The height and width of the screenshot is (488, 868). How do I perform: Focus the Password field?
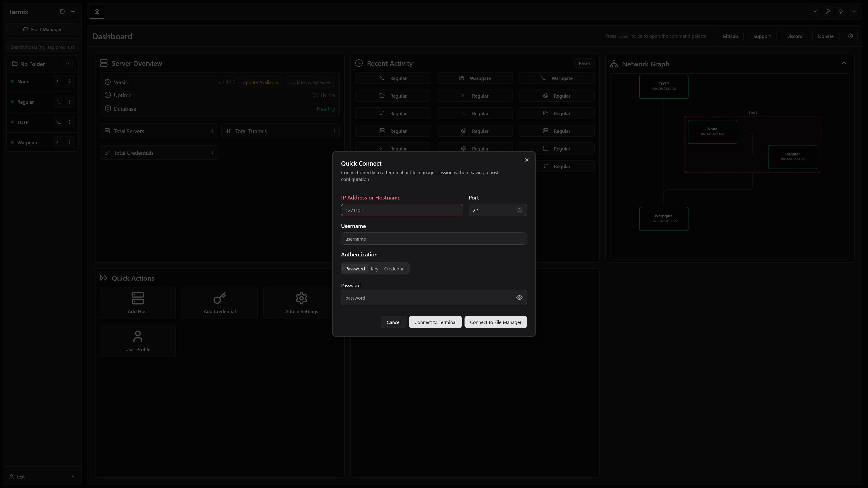[434, 298]
